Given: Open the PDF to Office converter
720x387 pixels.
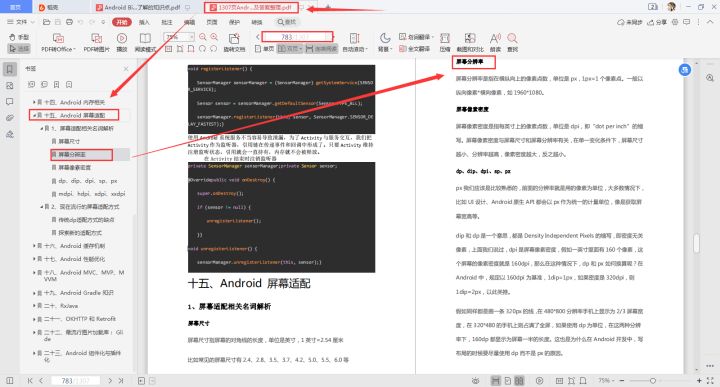Looking at the screenshot, I should pyautogui.click(x=58, y=43).
